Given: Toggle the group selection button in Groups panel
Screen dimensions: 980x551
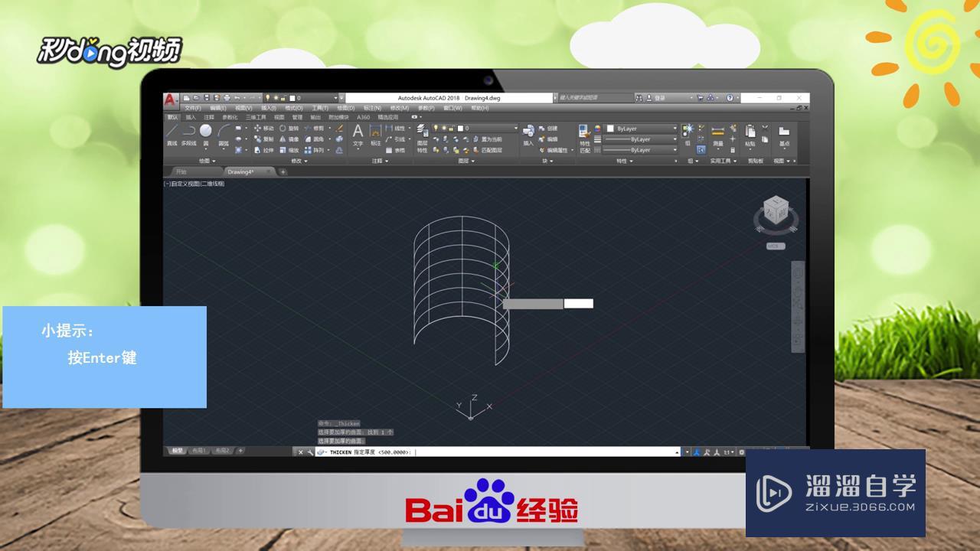Looking at the screenshot, I should coord(701,150).
